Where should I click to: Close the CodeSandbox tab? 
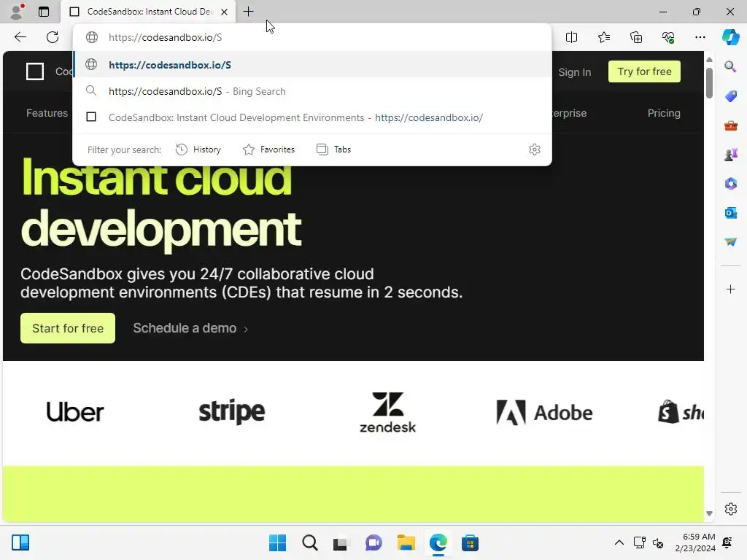(224, 12)
